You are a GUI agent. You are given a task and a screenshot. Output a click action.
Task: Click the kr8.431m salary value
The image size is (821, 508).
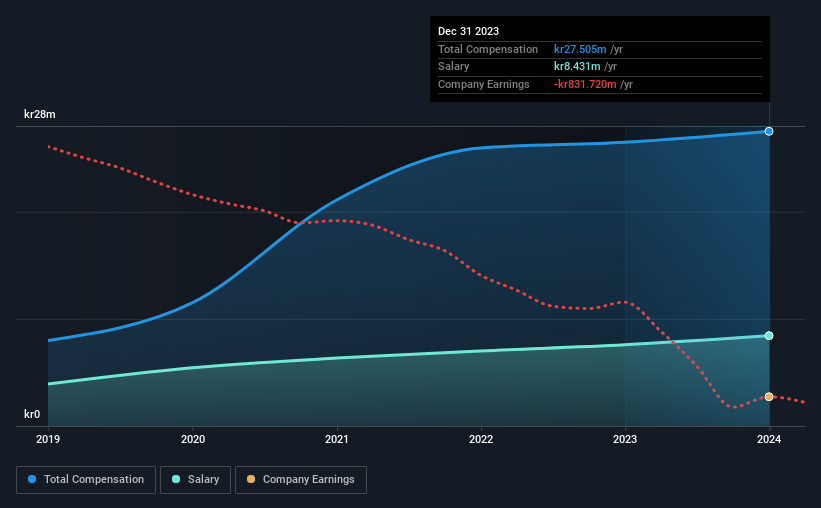tap(577, 67)
